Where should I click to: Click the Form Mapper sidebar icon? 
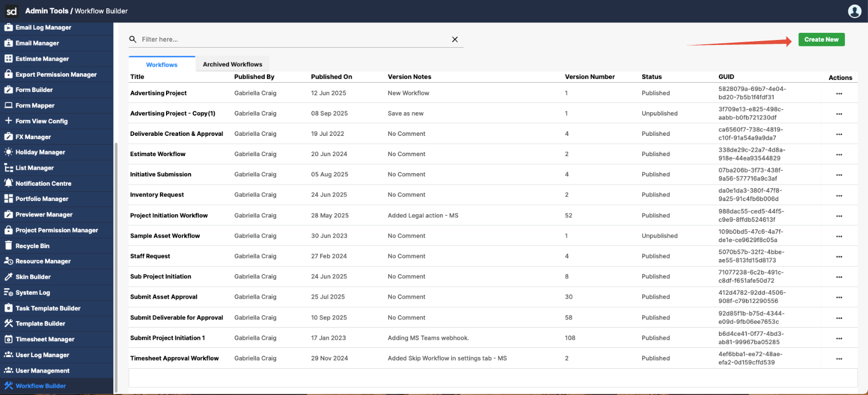coord(8,105)
